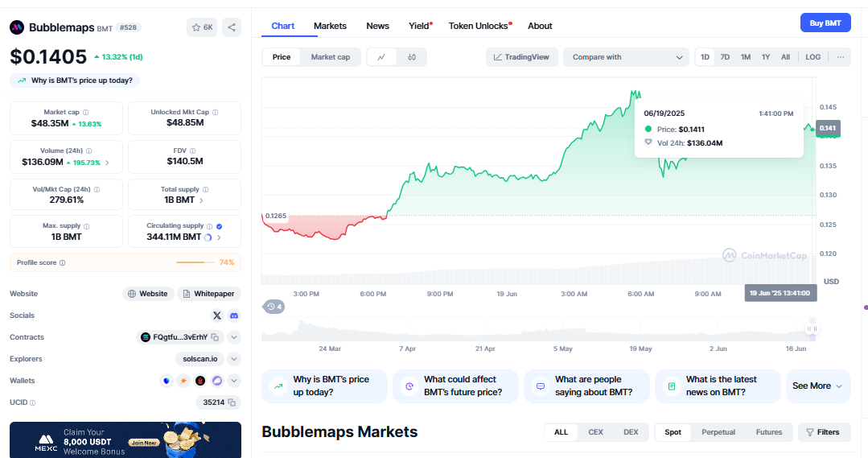Expand See More AI questions
The height and width of the screenshot is (458, 868).
(817, 386)
